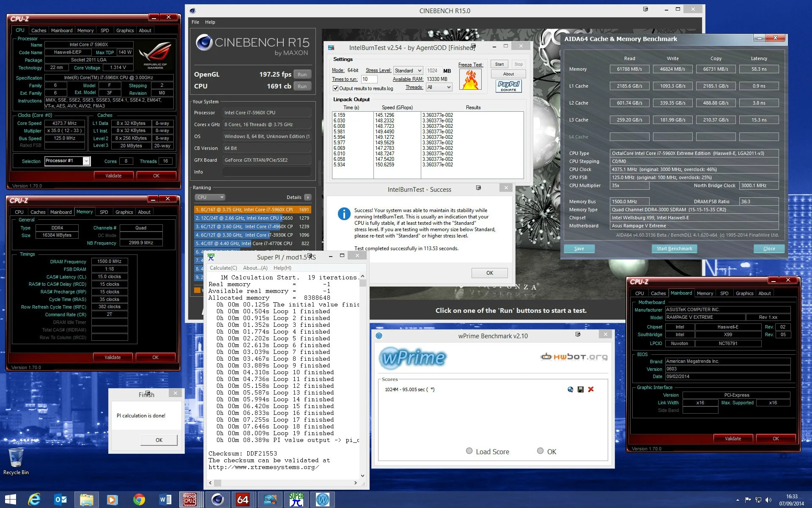
Task: Launch Internet Explorer from the taskbar
Action: click(x=34, y=500)
